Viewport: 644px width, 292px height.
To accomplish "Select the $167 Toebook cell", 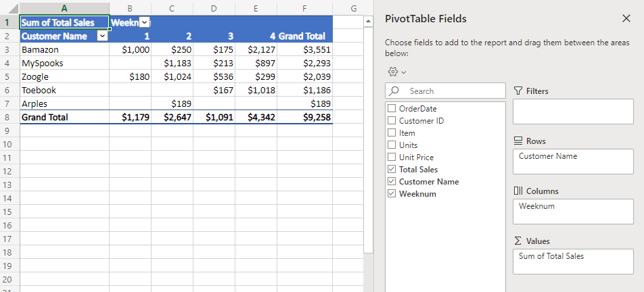I will coord(214,90).
